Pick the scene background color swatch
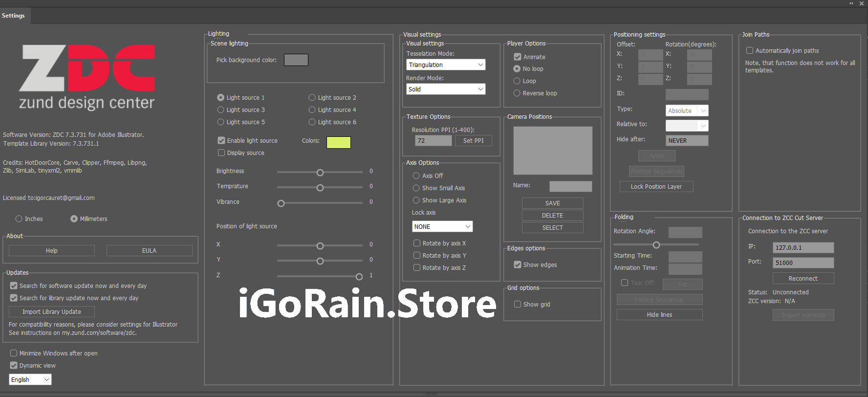This screenshot has height=397, width=868. coord(296,60)
